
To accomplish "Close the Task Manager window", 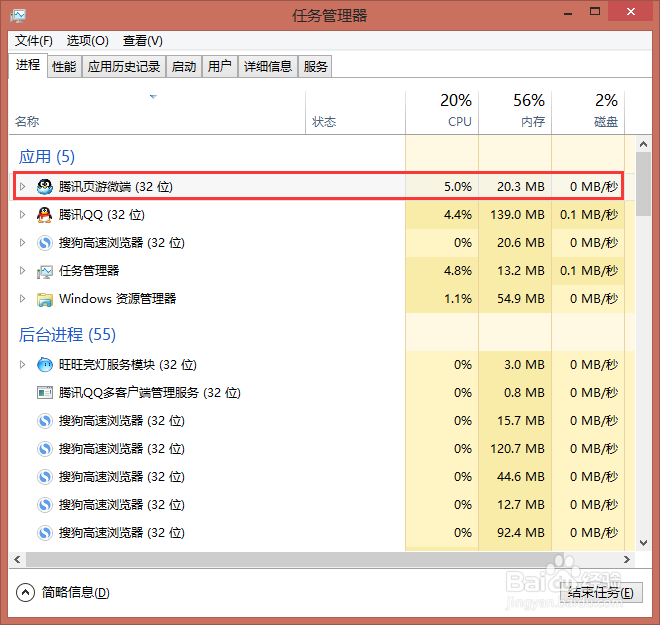I will point(631,12).
